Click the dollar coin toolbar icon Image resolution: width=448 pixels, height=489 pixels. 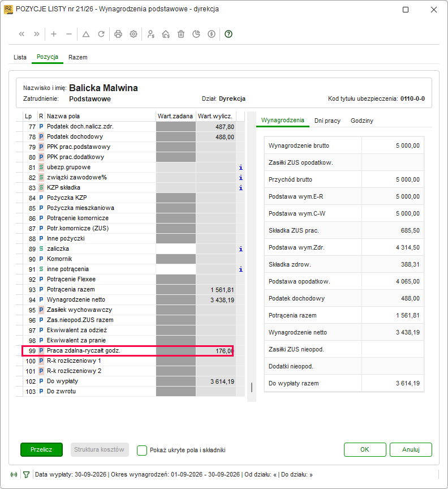pyautogui.click(x=212, y=34)
